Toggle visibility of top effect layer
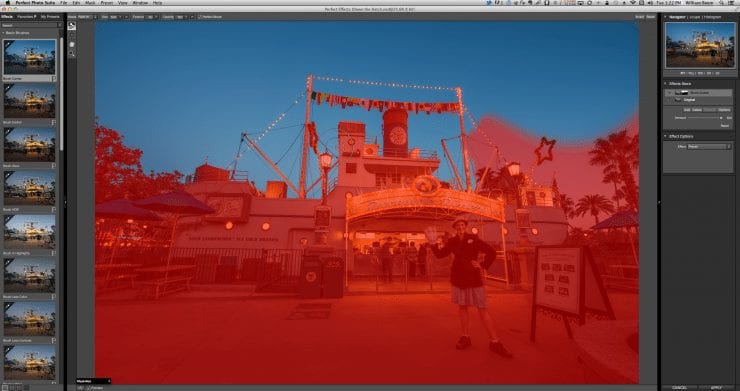The width and height of the screenshot is (740, 391). 669,93
